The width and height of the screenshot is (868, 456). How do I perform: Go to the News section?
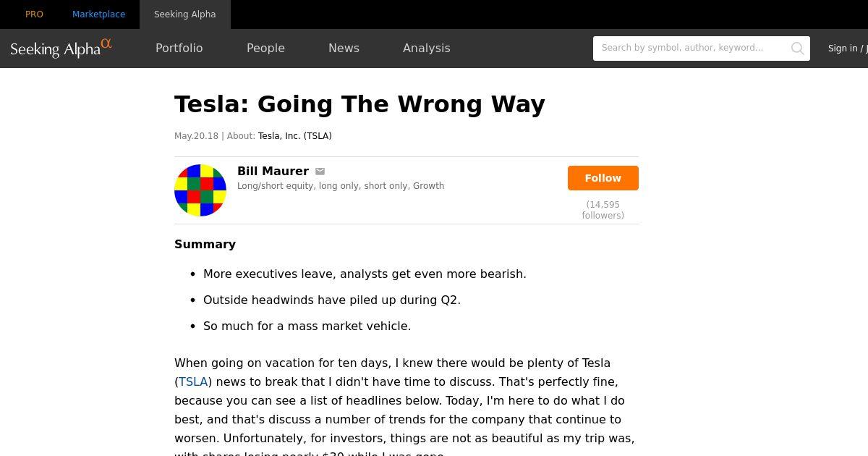tap(344, 48)
